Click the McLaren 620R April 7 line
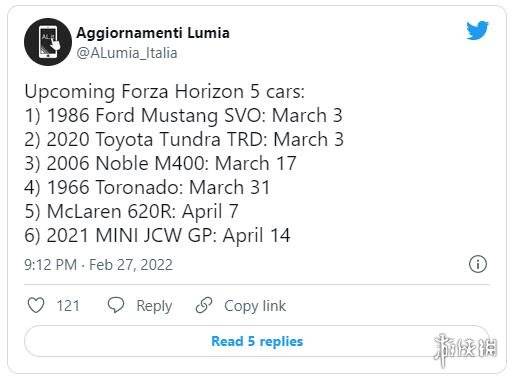The image size is (512, 378). point(131,212)
